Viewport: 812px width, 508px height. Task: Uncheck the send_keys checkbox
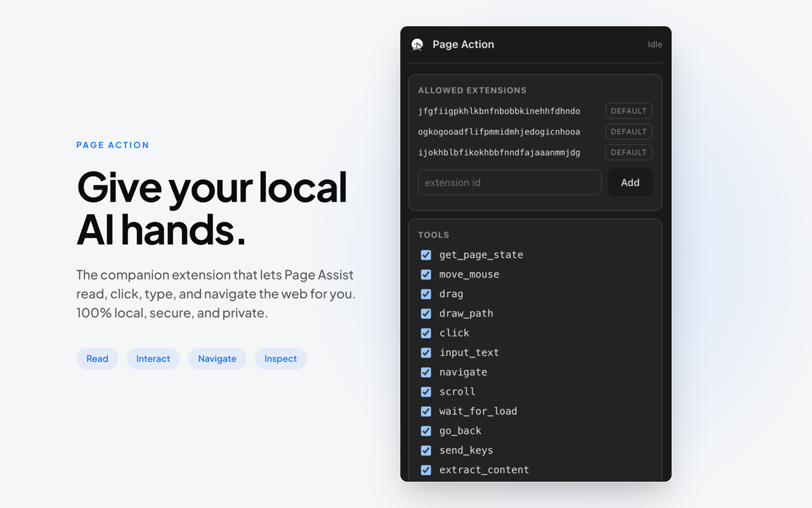(426, 450)
